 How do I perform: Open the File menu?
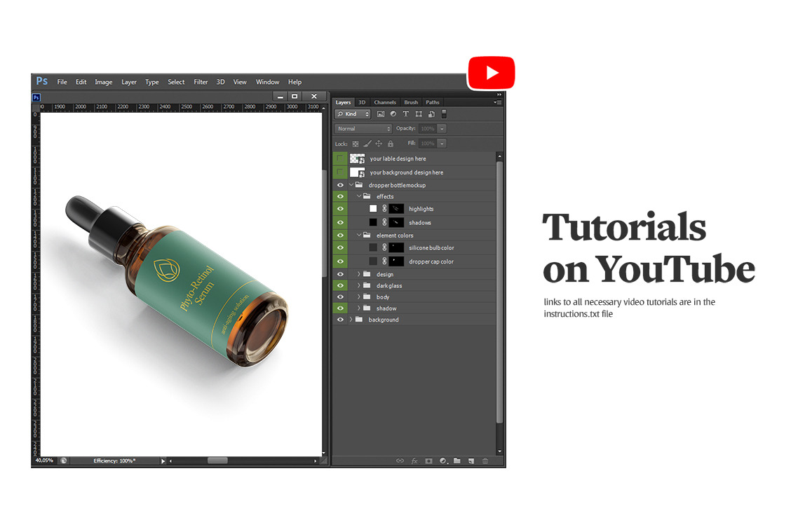[x=62, y=82]
